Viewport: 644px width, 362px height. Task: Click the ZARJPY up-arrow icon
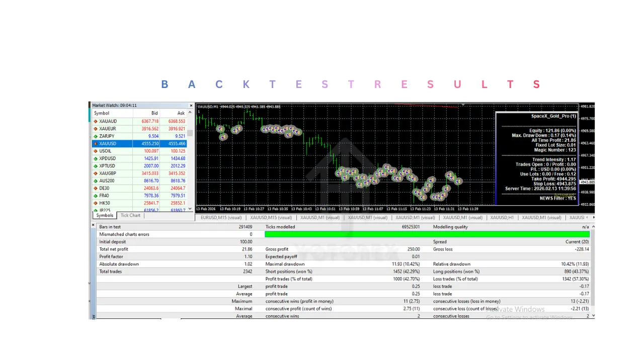coord(96,136)
